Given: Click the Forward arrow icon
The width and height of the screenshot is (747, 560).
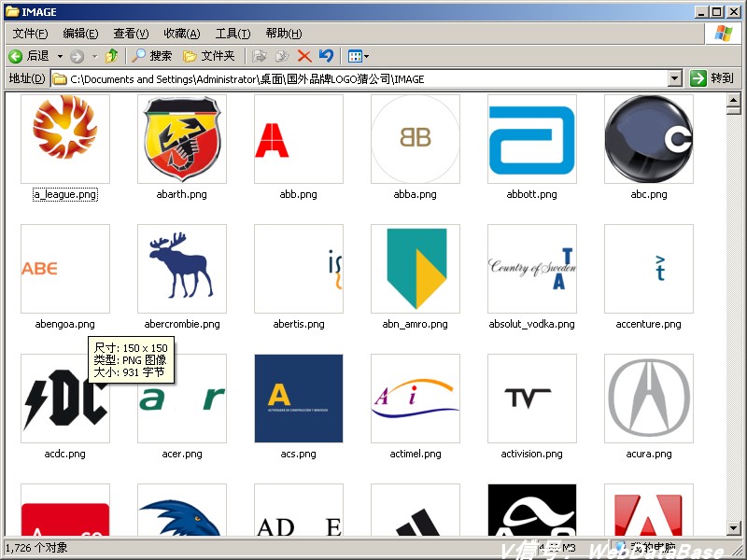Looking at the screenshot, I should point(77,57).
